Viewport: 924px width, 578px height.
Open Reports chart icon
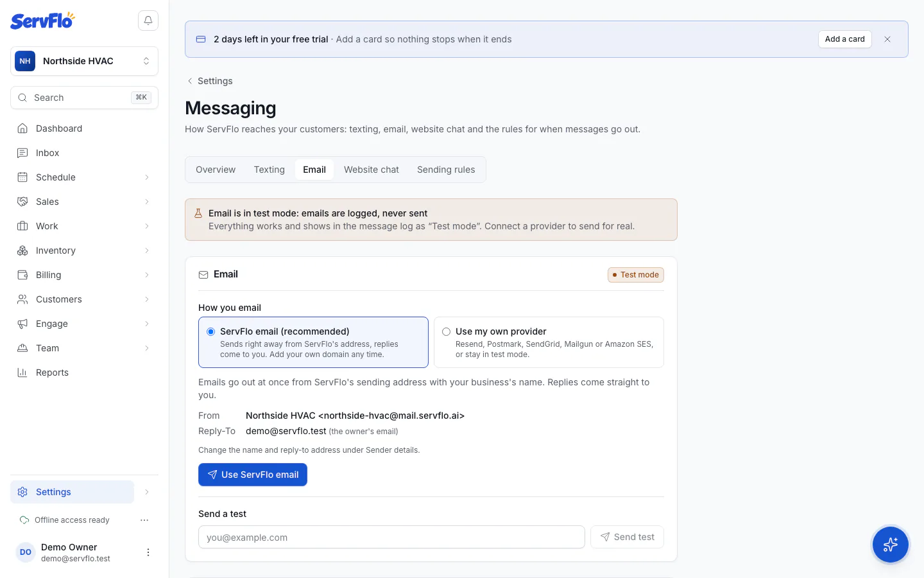(x=22, y=372)
